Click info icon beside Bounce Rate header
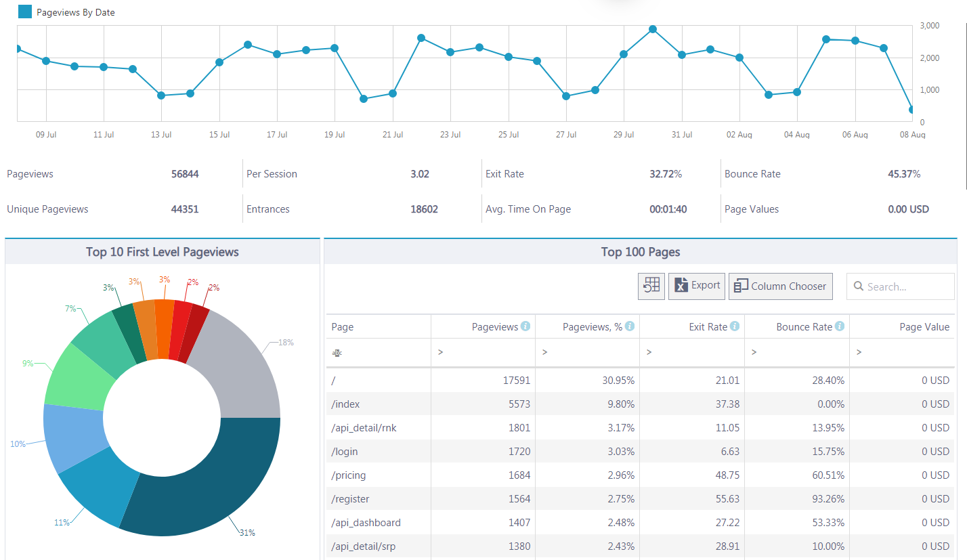This screenshot has height=560, width=967. tap(840, 326)
